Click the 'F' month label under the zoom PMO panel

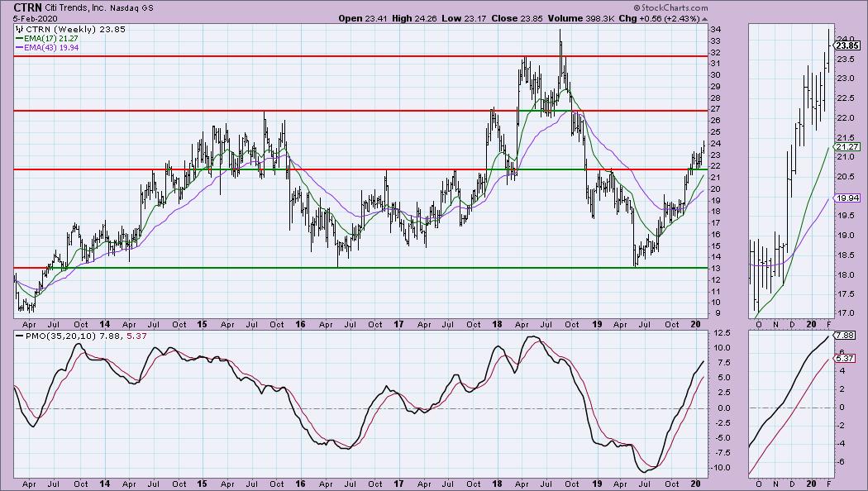828,484
